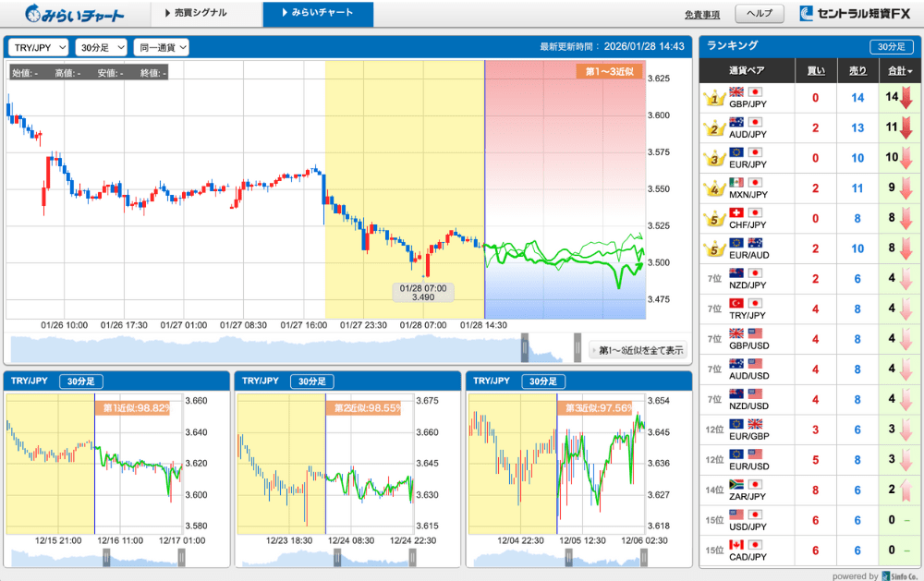Viewport: 924px width, 581px height.
Task: Switch to the 売買シグナル tab
Action: click(x=201, y=14)
